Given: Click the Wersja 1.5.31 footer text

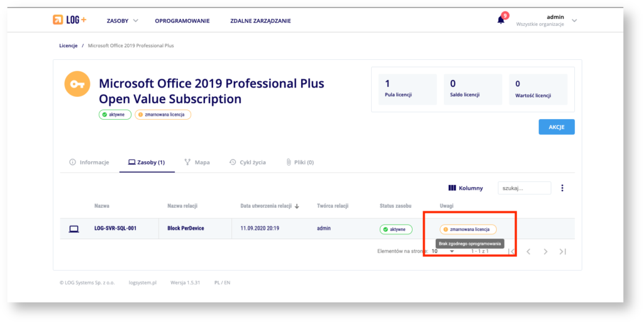Looking at the screenshot, I should (186, 283).
